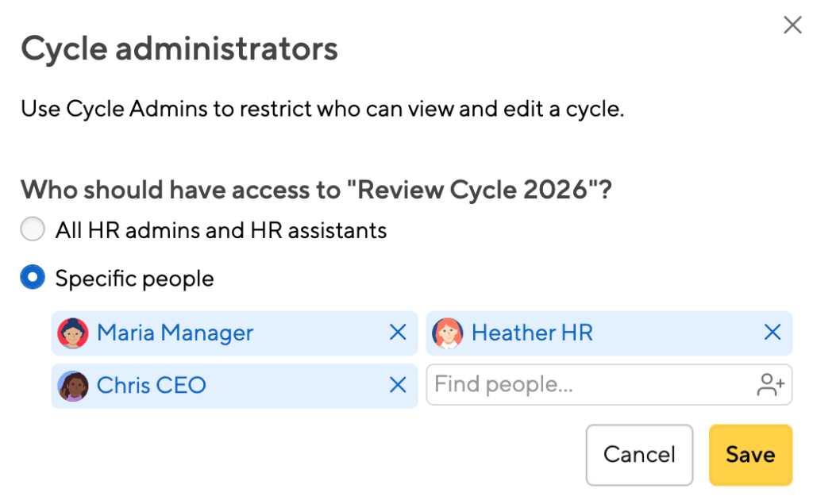Click the "Use Cycle Admins to restrict" description
813x504 pixels.
[x=322, y=108]
